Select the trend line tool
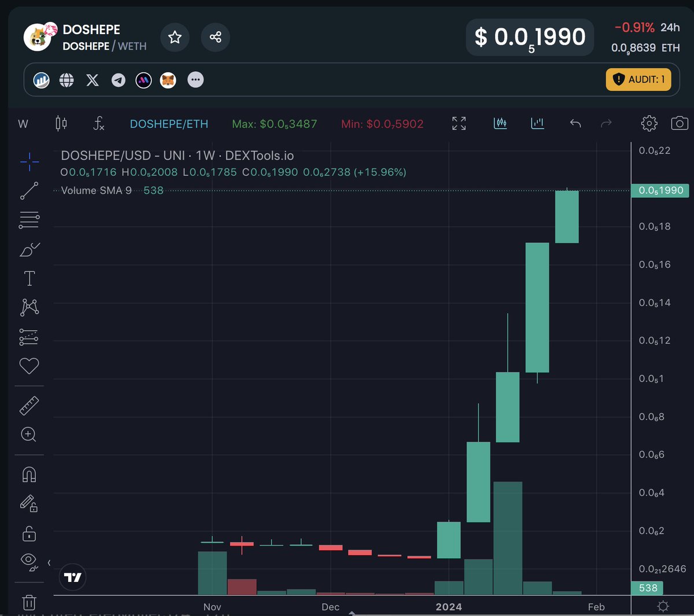 click(29, 191)
